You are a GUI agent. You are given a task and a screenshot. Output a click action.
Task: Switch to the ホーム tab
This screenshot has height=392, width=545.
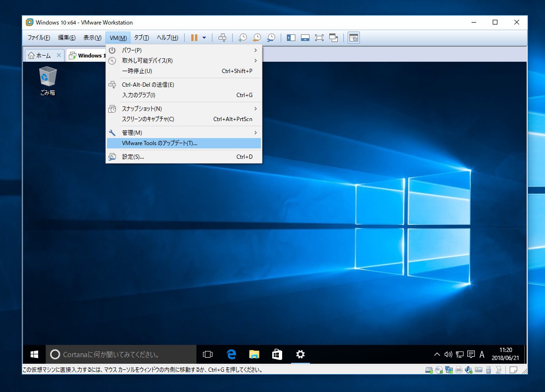pyautogui.click(x=40, y=56)
